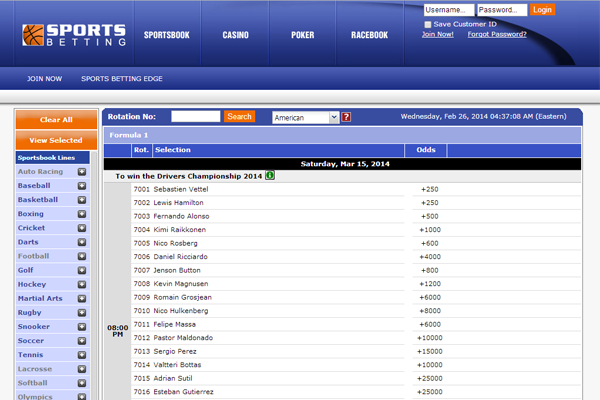
Task: Select Jenson Button +800 odds
Action: click(x=429, y=271)
